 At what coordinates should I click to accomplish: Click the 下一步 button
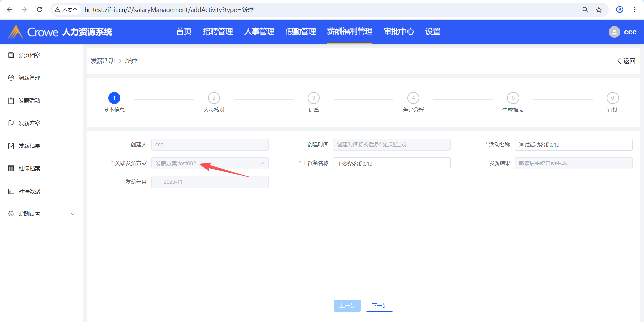pyautogui.click(x=379, y=306)
